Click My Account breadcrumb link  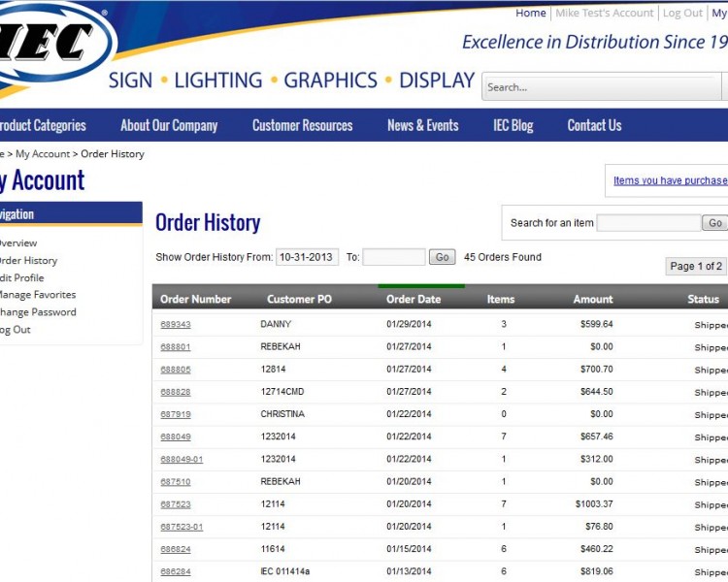click(x=43, y=153)
